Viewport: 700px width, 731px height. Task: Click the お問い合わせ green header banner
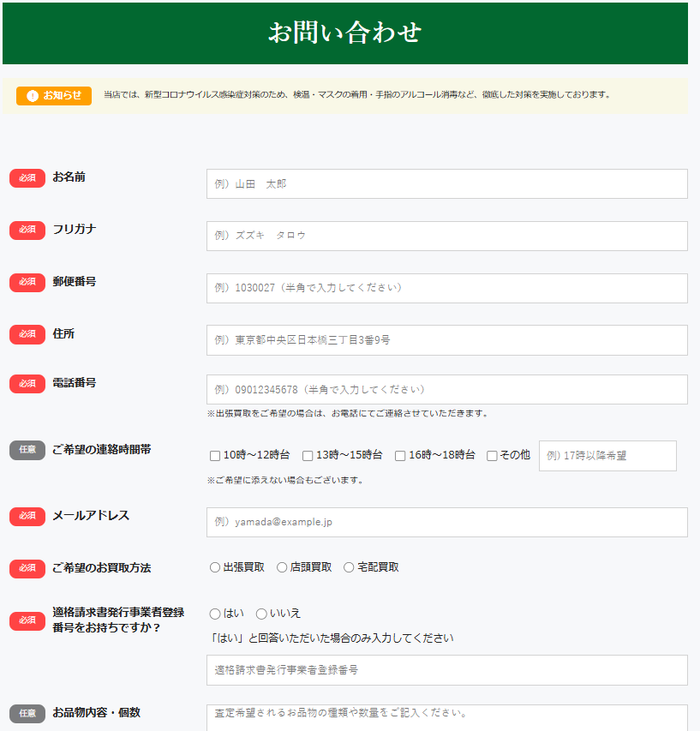(344, 33)
